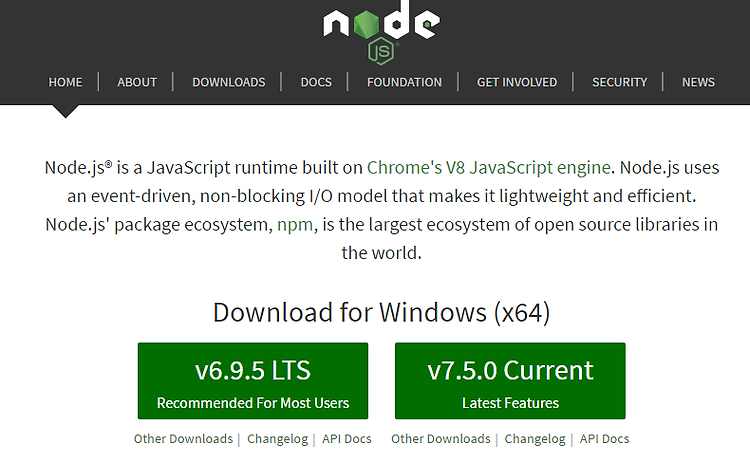Click the Node.js logo in the header
The height and width of the screenshot is (463, 750).
pos(381,33)
